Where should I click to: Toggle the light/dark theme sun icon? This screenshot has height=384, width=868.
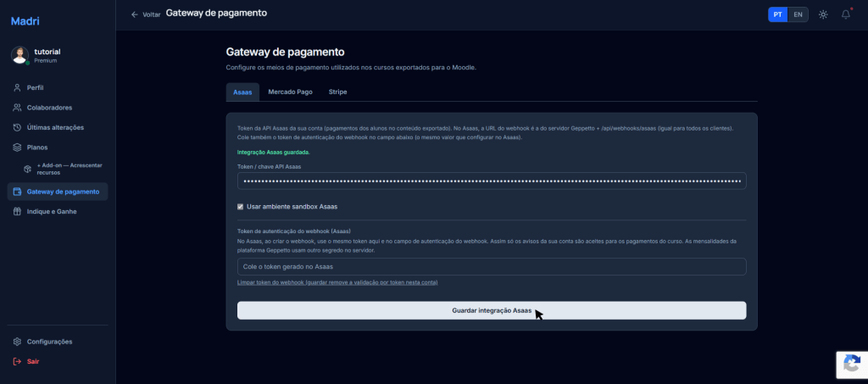pyautogui.click(x=822, y=14)
